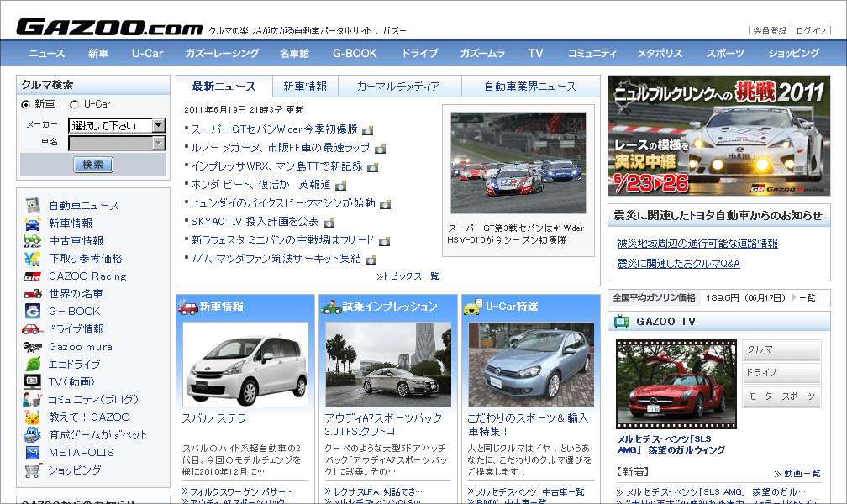Screen dimensions: 847x504
Task: Open 震災に関連したおクルマQ&A link
Action: pyautogui.click(x=678, y=263)
